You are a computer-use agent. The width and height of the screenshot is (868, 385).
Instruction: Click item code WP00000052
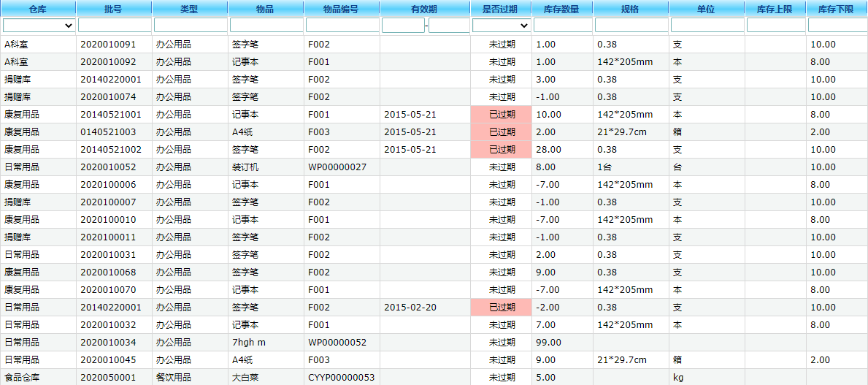tap(337, 343)
